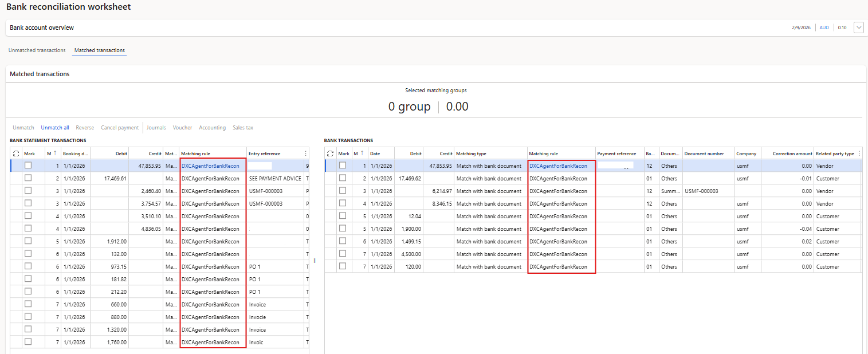The width and height of the screenshot is (868, 354).
Task: Open column options in bank transactions grid
Action: point(858,154)
